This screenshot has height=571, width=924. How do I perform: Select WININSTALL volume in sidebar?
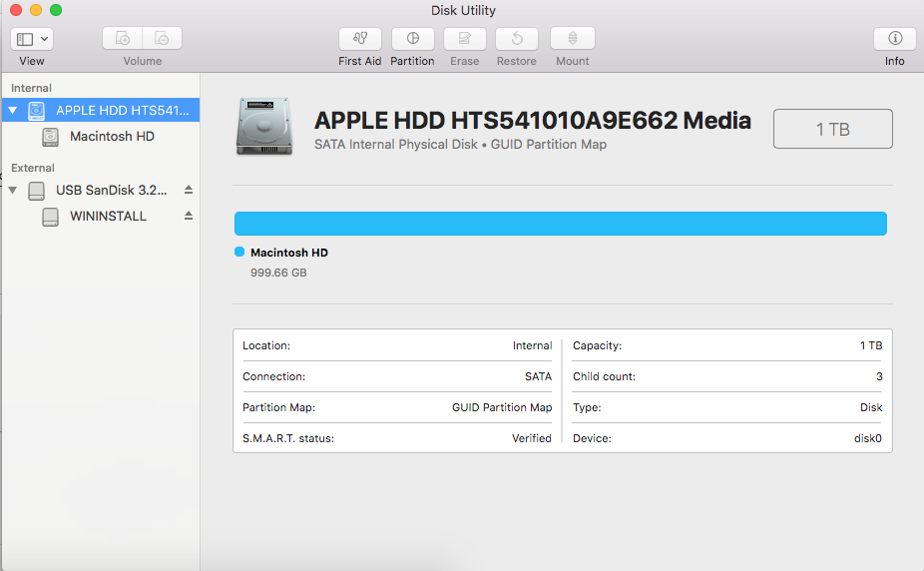[x=101, y=217]
